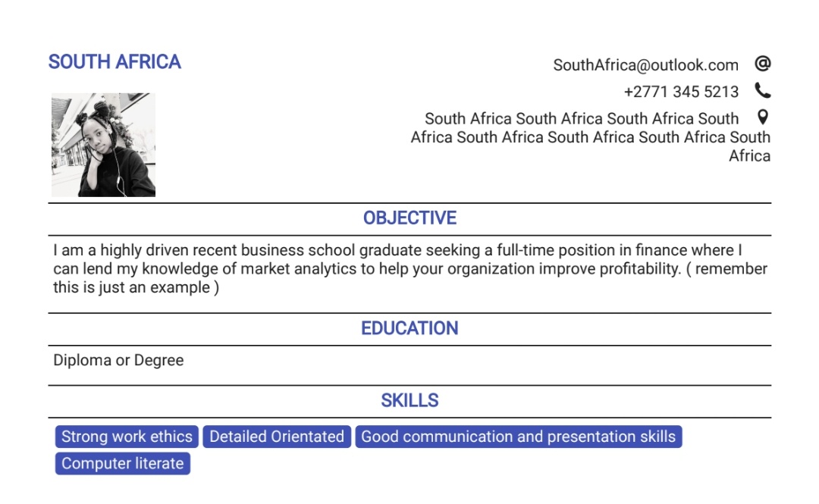Select the Detailed Orientated skill tag

pos(277,437)
